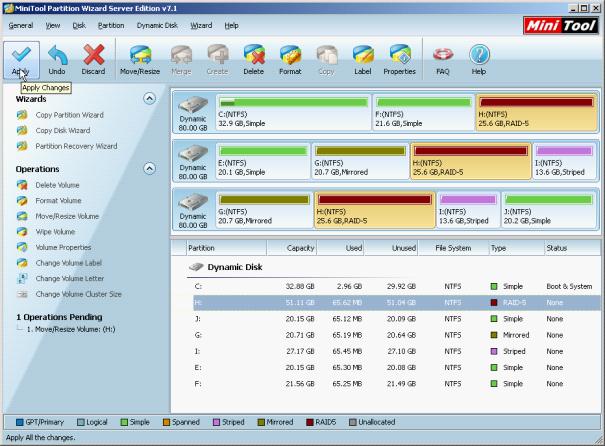Click the Discard red X icon
605x446 pixels.
pos(93,55)
